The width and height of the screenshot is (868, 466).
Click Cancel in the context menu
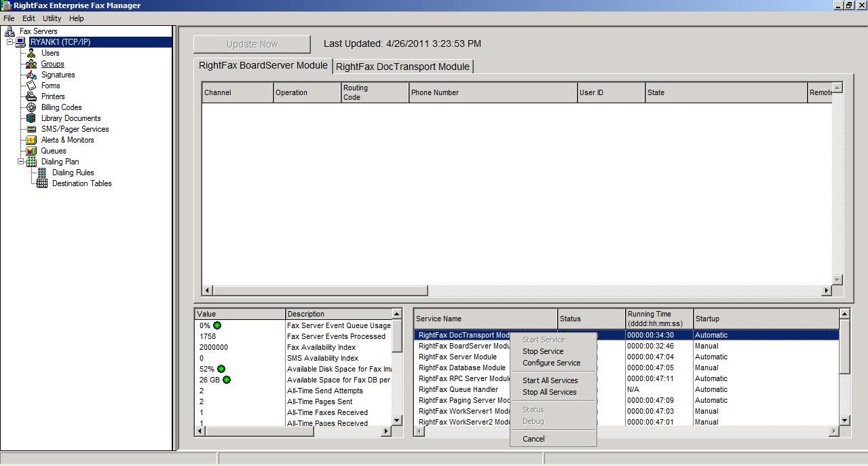(x=533, y=439)
